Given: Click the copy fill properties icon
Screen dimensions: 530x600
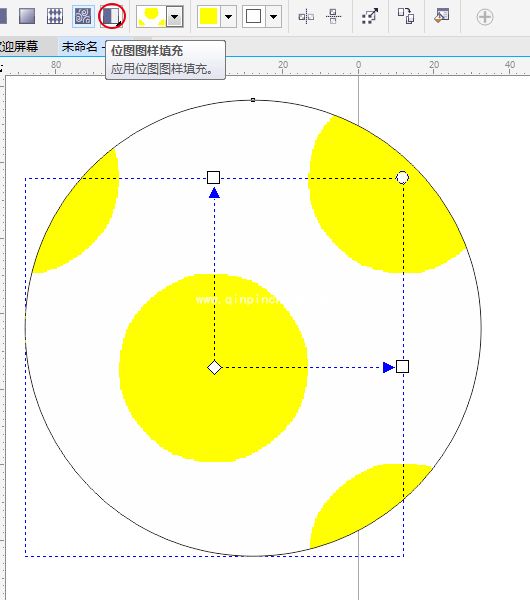Looking at the screenshot, I should (406, 16).
